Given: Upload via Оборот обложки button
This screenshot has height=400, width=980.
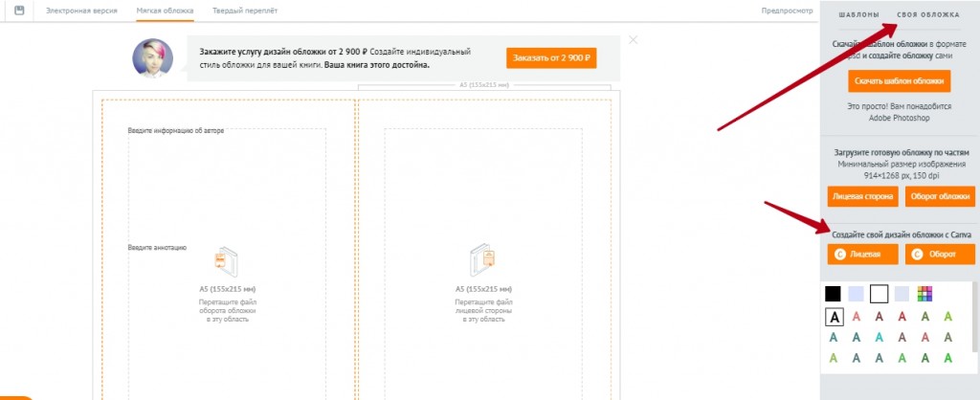Looking at the screenshot, I should point(940,196).
